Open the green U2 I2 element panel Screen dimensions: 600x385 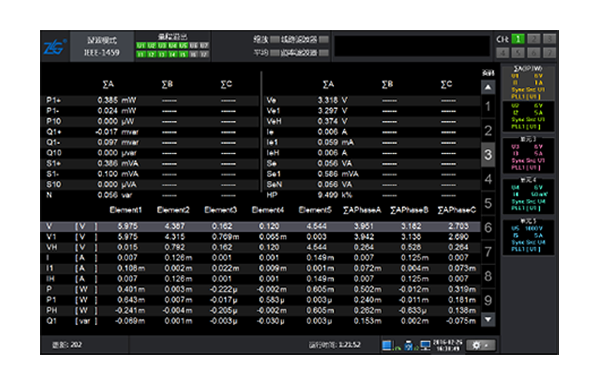coord(528,116)
